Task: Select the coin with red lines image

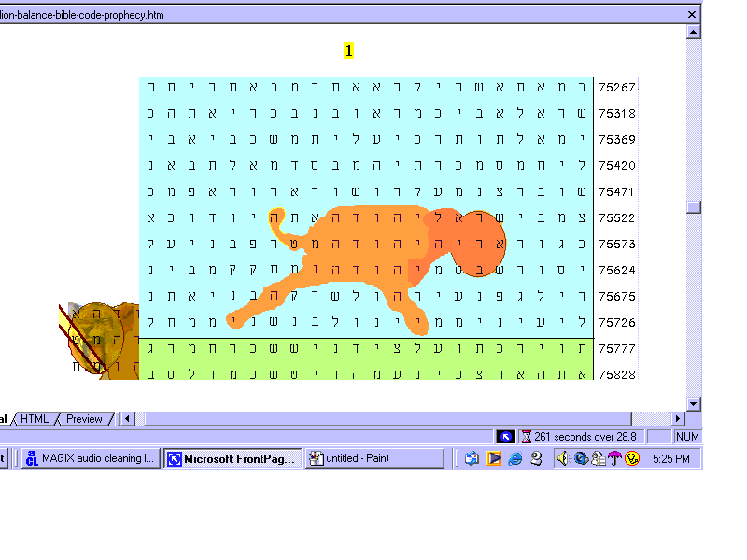Action: click(x=99, y=341)
